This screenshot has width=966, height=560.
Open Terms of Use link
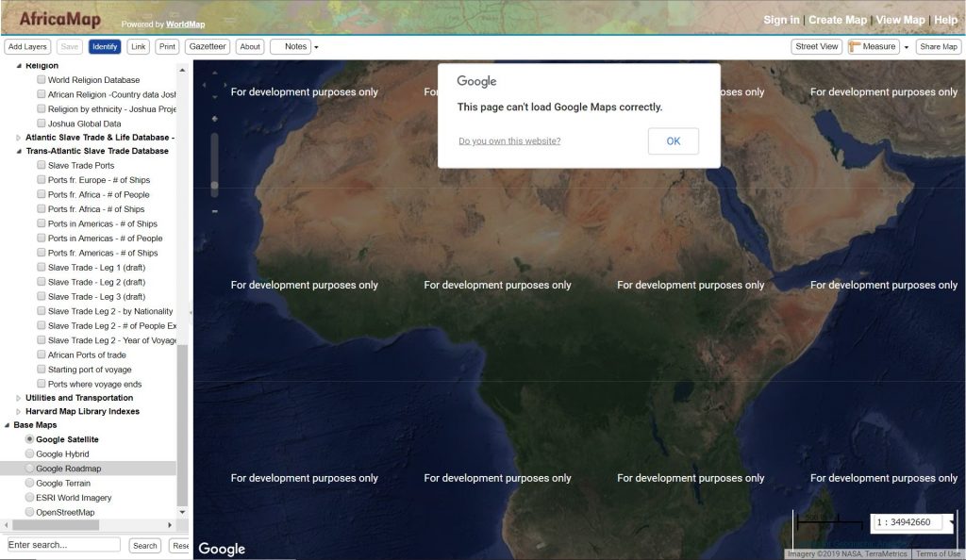coord(939,553)
